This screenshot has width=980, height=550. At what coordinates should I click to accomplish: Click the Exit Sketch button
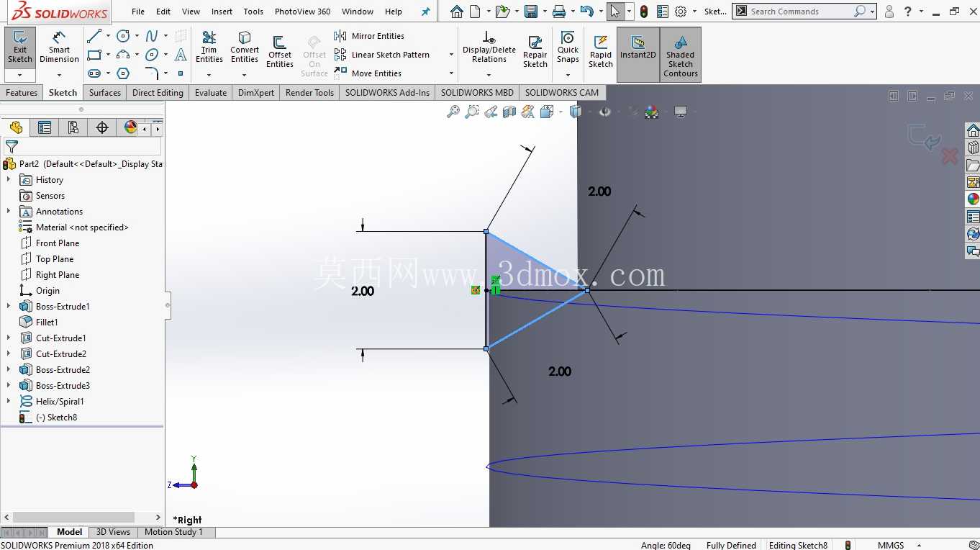(x=20, y=48)
